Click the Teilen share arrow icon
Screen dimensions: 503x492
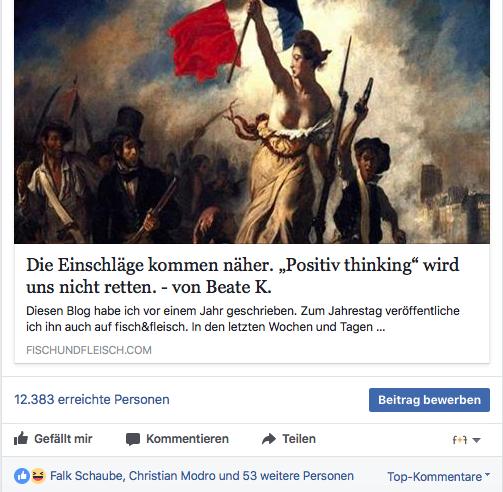(269, 439)
